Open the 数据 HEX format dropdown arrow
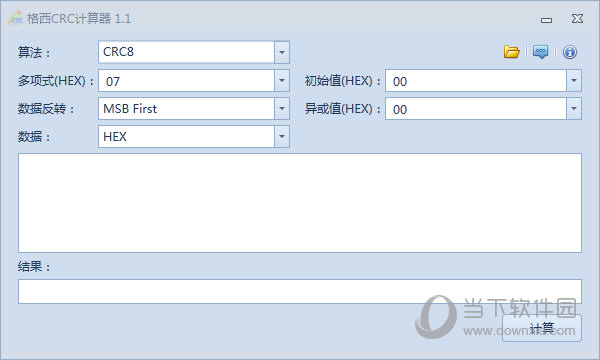The height and width of the screenshot is (360, 600). [282, 136]
